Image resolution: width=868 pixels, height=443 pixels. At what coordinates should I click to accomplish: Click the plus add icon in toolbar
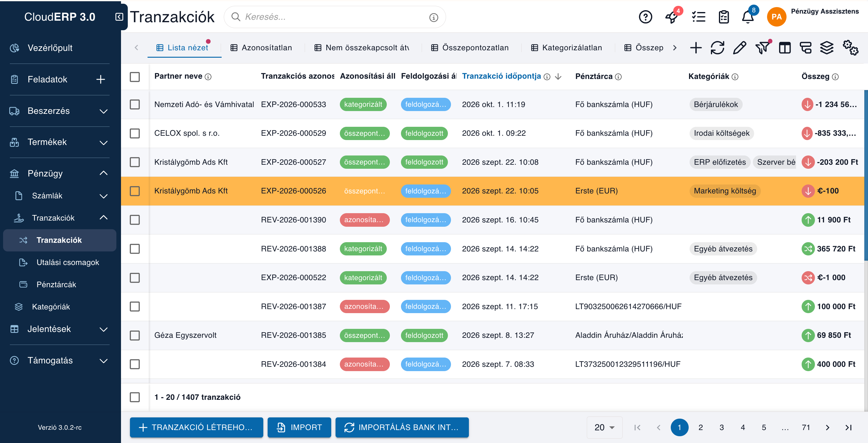pos(695,48)
